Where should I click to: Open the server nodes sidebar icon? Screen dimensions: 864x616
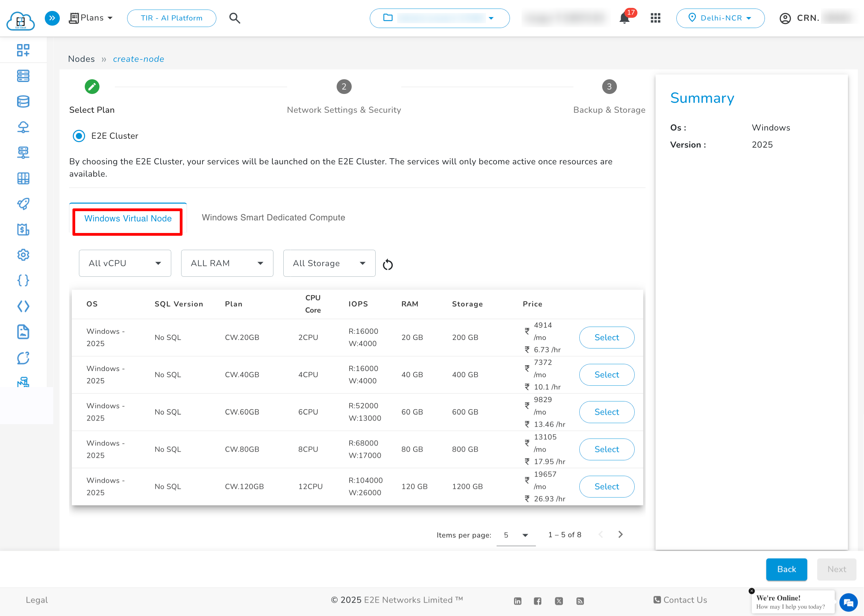[x=23, y=76]
